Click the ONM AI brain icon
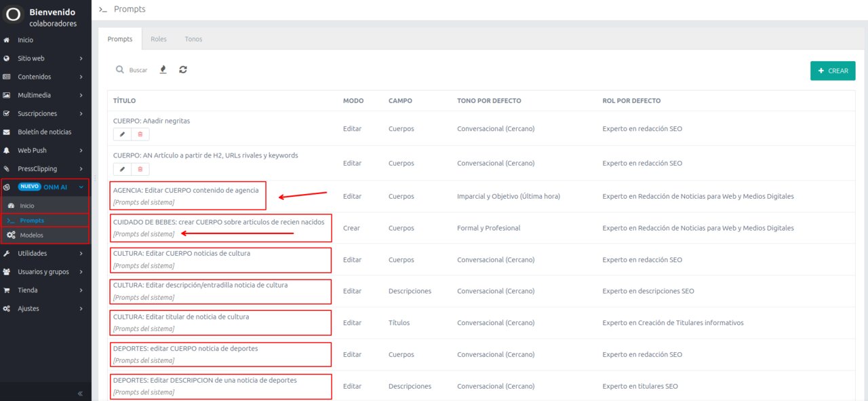Viewport: 868px width, 401px height. [7, 187]
